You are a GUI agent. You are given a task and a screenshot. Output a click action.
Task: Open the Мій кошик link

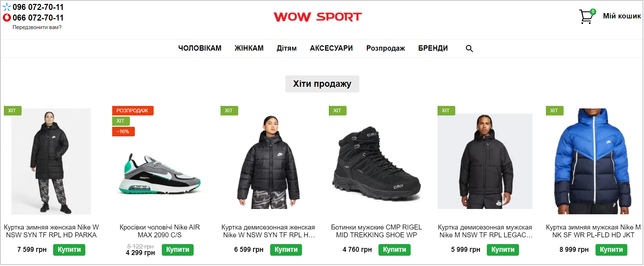pos(622,16)
